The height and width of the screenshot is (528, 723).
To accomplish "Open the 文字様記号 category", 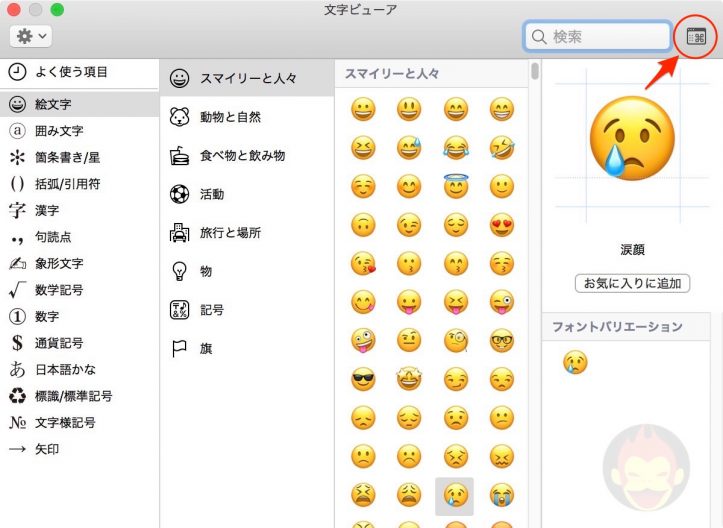I will coord(79,423).
